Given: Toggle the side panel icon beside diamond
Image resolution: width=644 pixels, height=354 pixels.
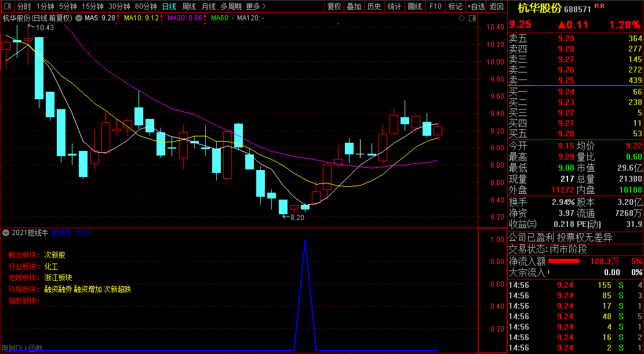Looking at the screenshot, I should click(472, 18).
